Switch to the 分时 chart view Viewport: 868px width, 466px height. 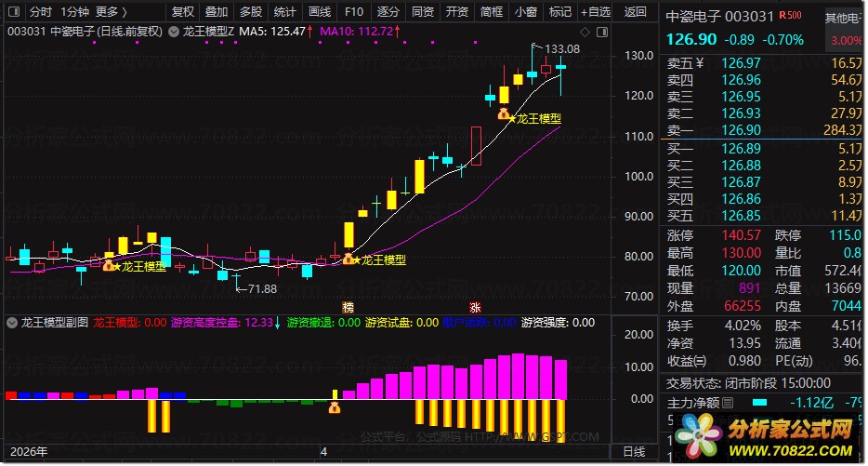(40, 12)
